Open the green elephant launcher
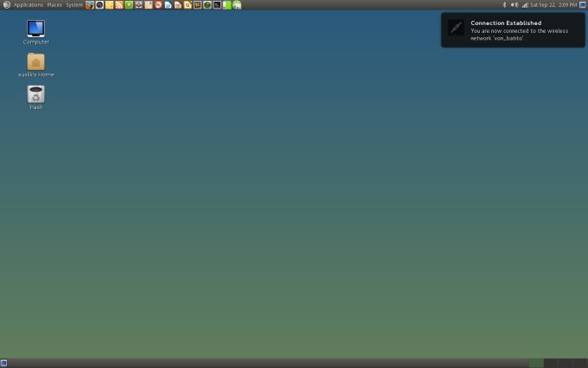This screenshot has width=588, height=368. tap(237, 5)
